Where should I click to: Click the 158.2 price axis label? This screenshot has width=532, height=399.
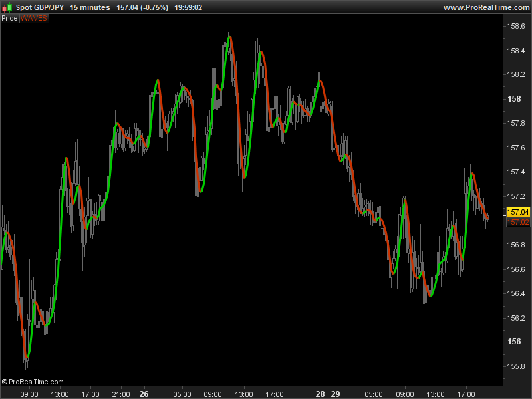(516, 74)
